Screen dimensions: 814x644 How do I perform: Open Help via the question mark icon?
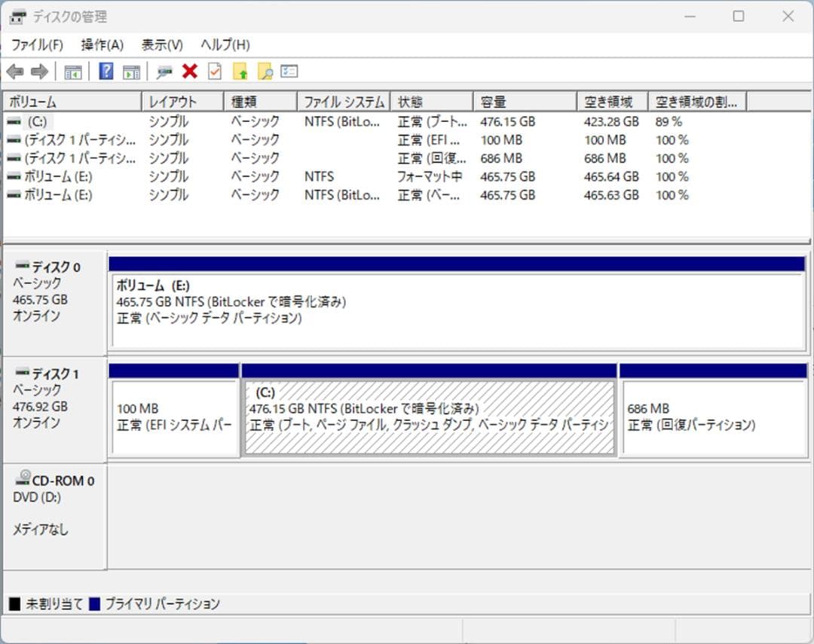(106, 71)
